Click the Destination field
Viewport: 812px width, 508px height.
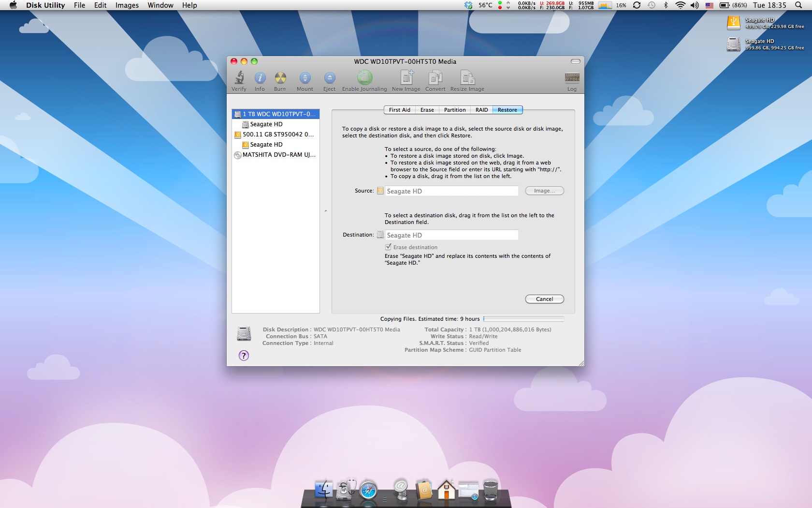click(451, 235)
